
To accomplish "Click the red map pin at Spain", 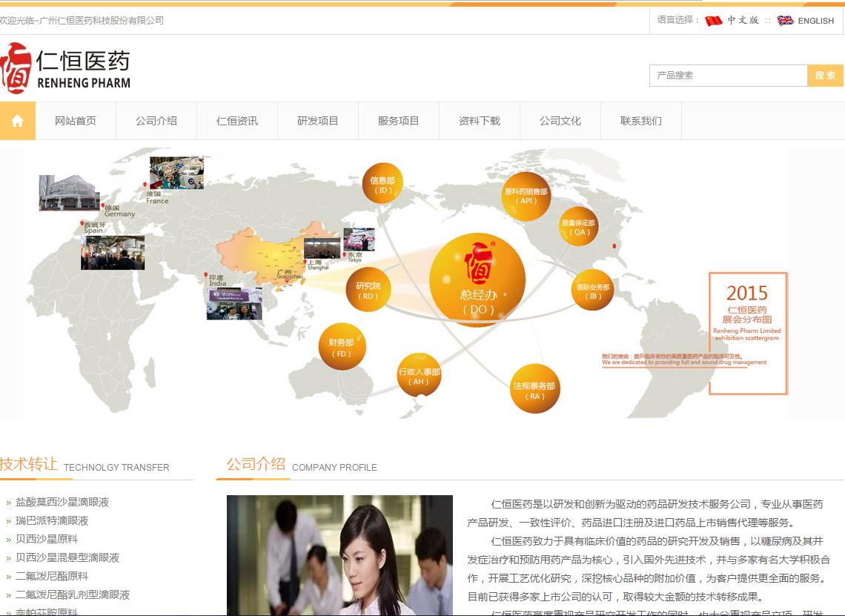I will pyautogui.click(x=82, y=223).
